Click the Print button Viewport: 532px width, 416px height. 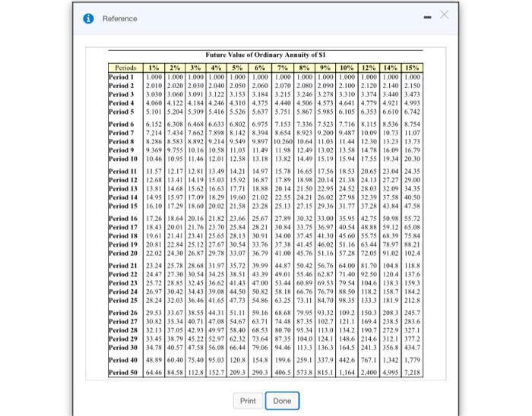(x=248, y=401)
